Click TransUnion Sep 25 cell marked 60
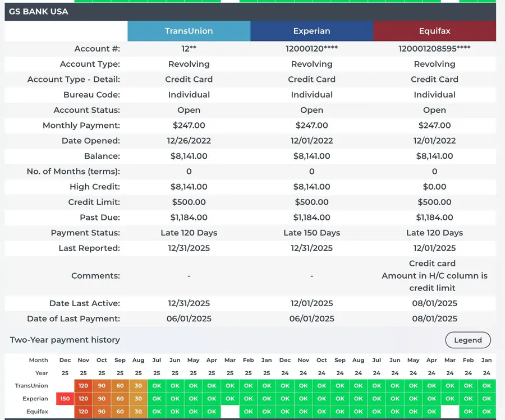Screen dimensions: 505x420 tap(120, 386)
